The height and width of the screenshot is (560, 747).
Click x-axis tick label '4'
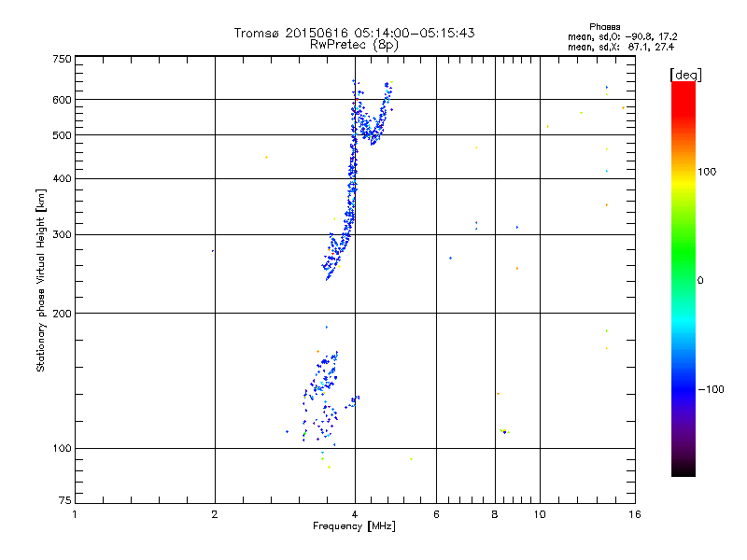(x=355, y=514)
